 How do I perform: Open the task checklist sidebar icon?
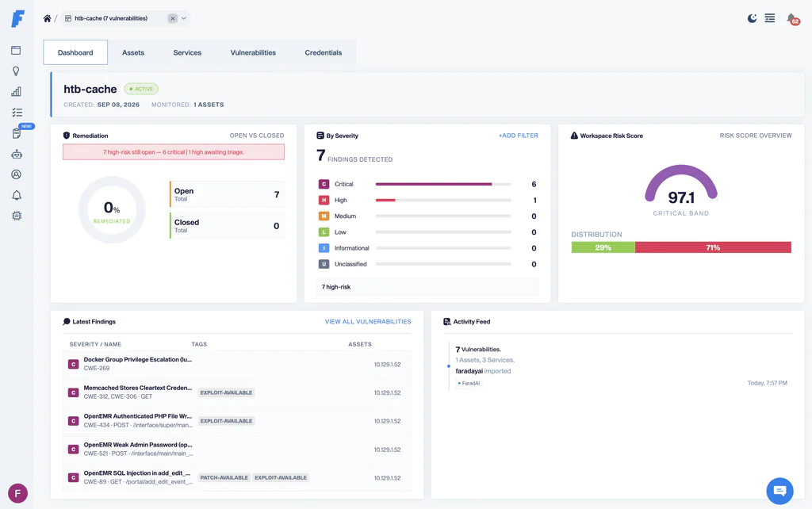point(17,113)
